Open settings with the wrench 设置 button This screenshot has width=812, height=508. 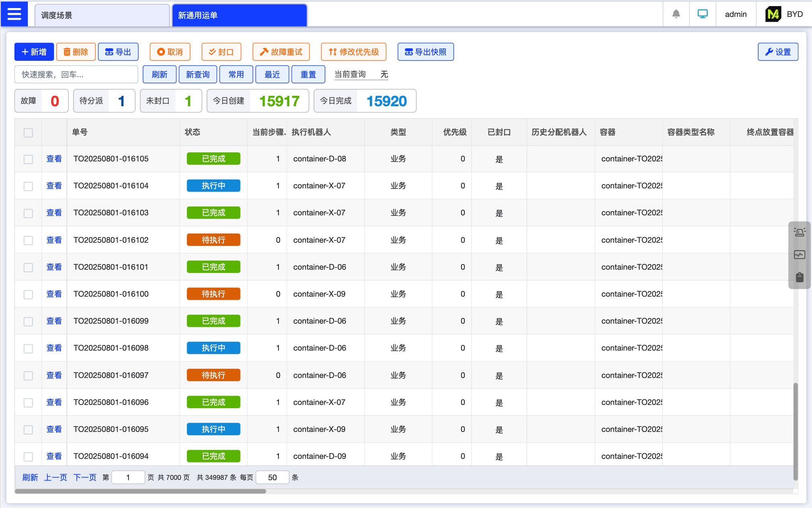(x=777, y=52)
